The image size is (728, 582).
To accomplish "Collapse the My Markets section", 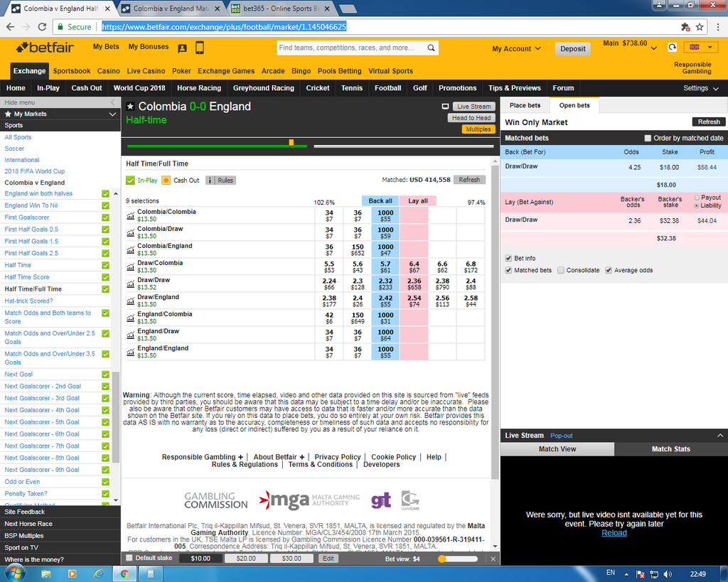I will point(112,114).
